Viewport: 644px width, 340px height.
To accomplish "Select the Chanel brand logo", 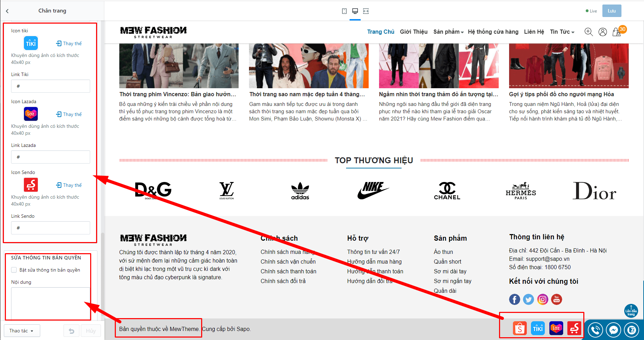I will pyautogui.click(x=447, y=191).
